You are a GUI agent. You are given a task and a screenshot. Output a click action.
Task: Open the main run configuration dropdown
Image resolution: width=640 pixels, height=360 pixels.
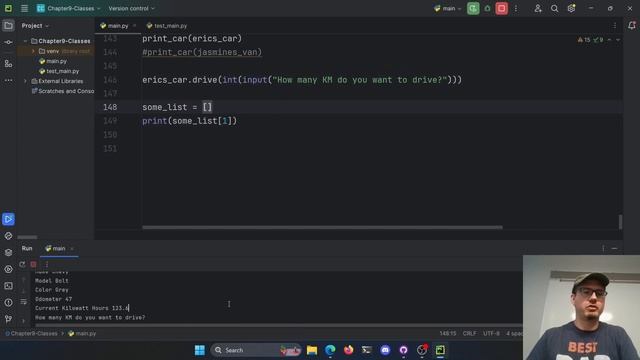(448, 8)
